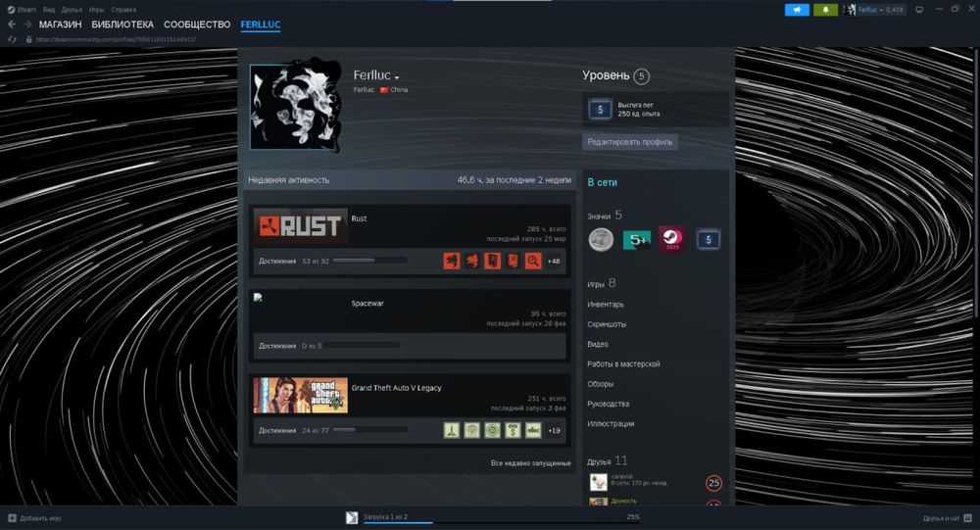
Task: Open the Steam menu
Action: (26, 10)
